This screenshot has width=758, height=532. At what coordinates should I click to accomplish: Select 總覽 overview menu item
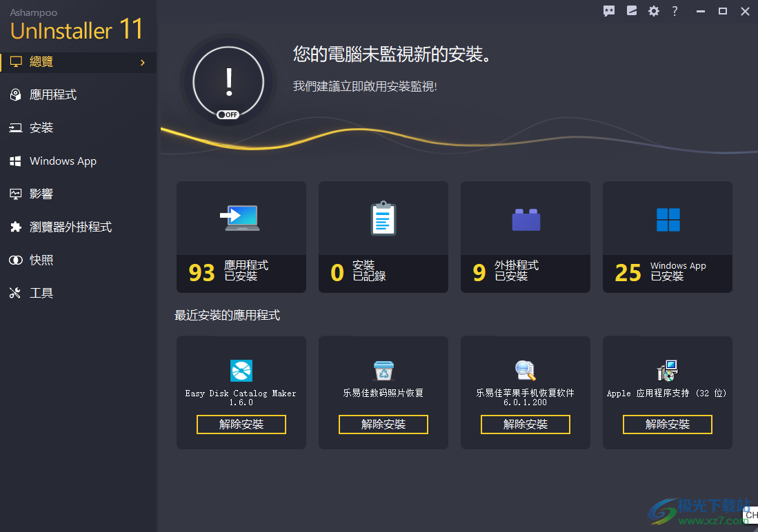click(x=78, y=62)
